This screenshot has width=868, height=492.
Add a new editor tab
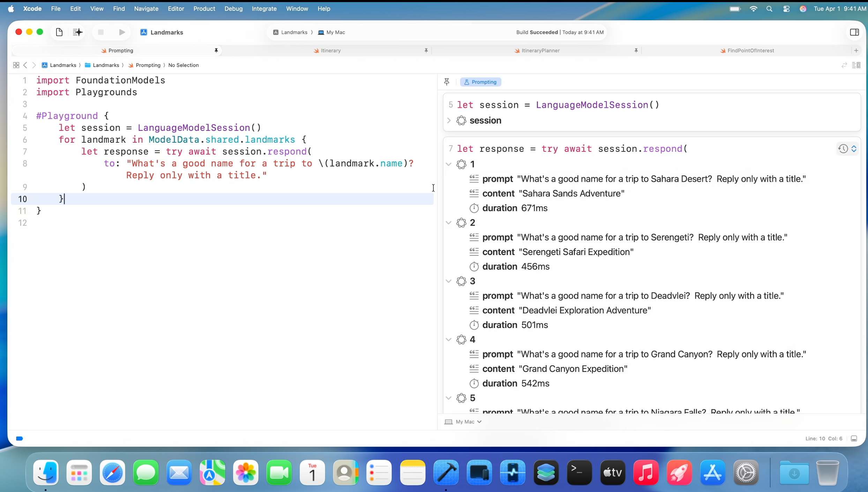(x=856, y=51)
